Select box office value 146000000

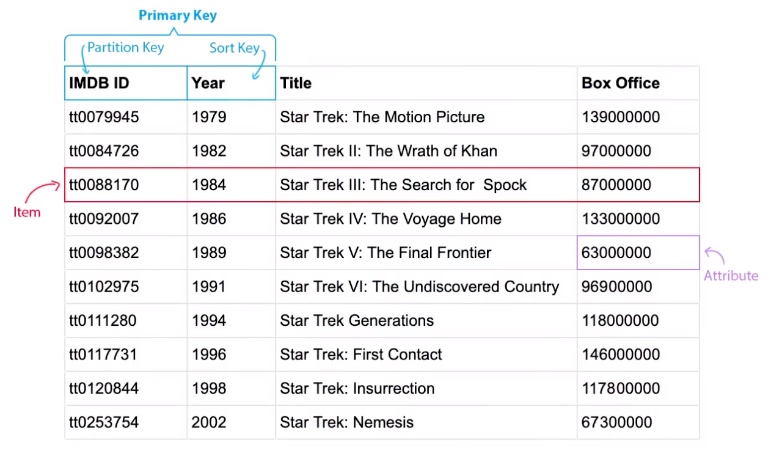click(x=620, y=354)
